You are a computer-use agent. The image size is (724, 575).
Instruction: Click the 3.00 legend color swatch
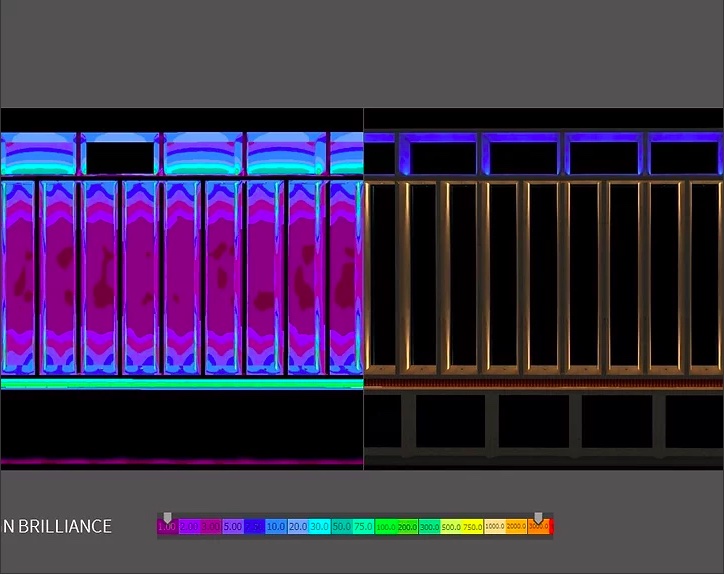211,527
